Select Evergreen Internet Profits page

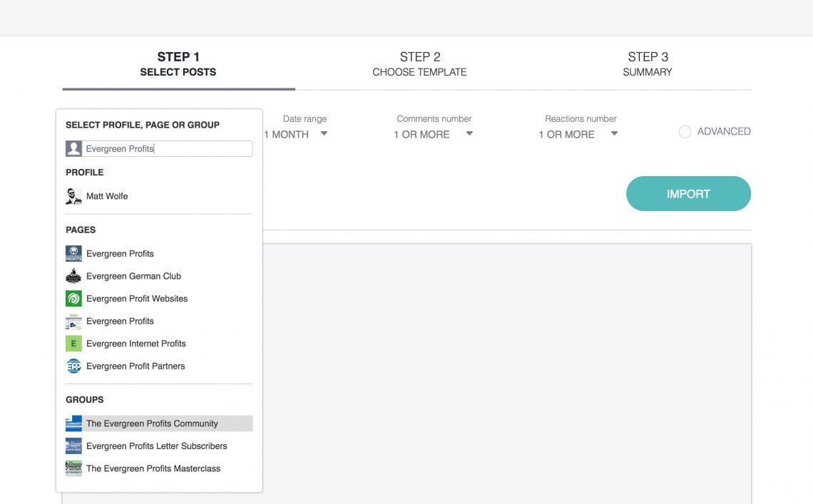pos(159,344)
